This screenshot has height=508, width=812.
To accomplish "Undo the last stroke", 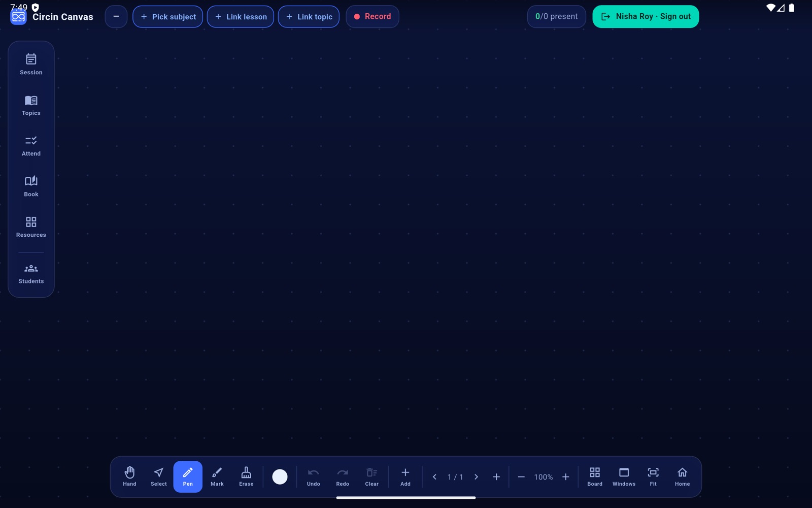I will click(313, 477).
